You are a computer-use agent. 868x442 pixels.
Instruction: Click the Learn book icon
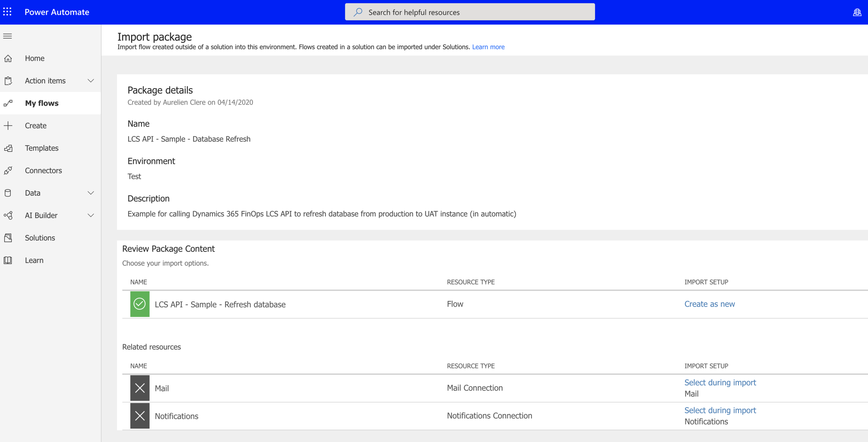8,260
